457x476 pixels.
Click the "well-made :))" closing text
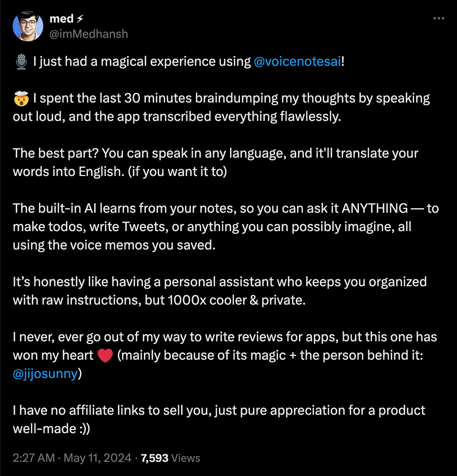(51, 429)
